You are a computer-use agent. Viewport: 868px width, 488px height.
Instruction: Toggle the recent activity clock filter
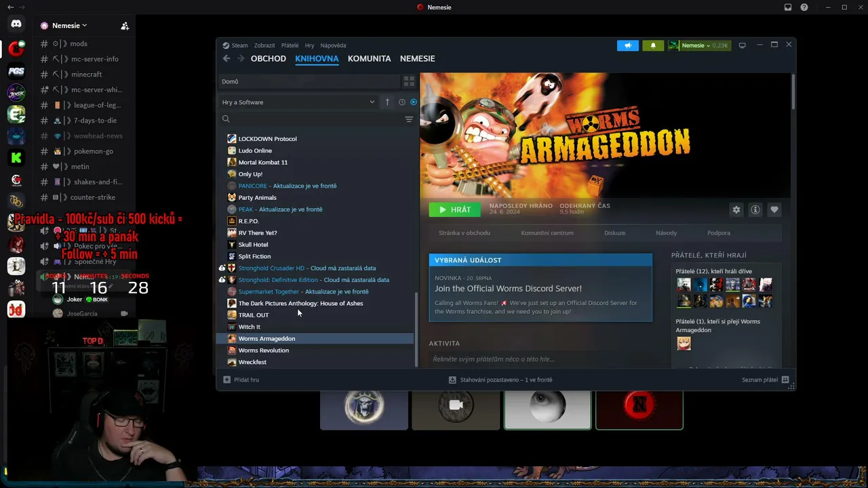tap(401, 102)
